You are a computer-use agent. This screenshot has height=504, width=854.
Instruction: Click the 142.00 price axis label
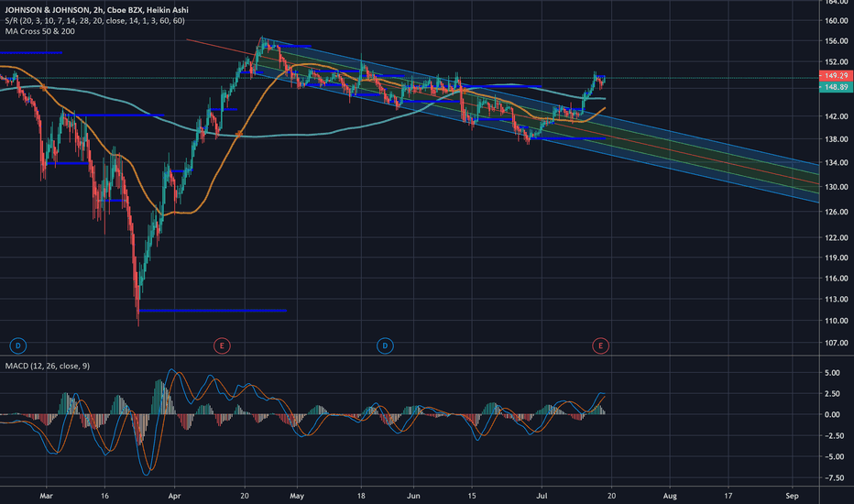click(836, 116)
